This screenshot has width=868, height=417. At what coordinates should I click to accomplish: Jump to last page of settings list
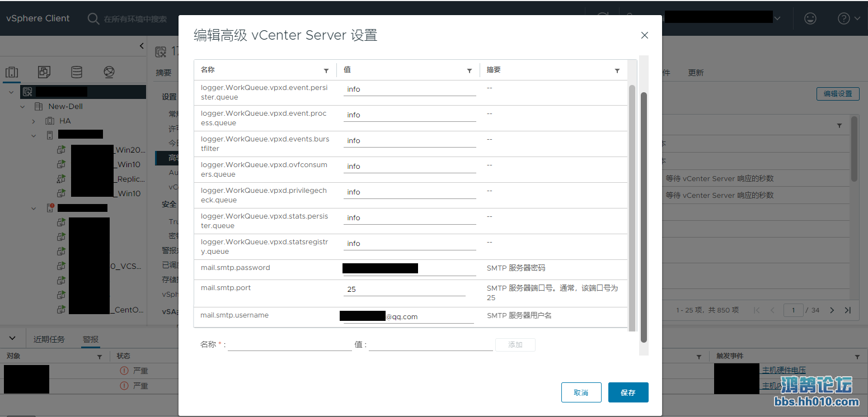click(x=848, y=310)
